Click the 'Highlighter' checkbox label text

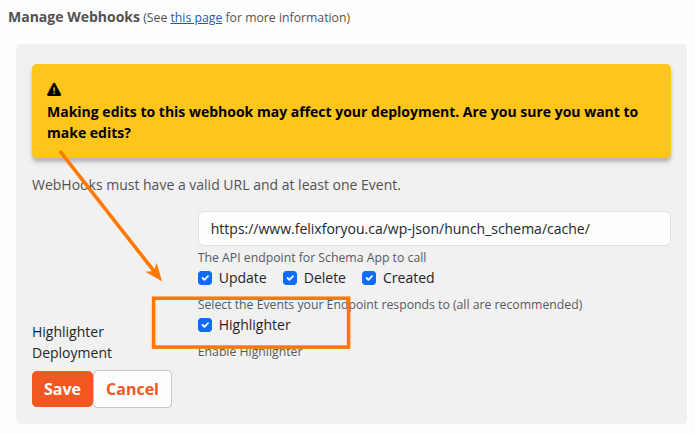(x=255, y=325)
